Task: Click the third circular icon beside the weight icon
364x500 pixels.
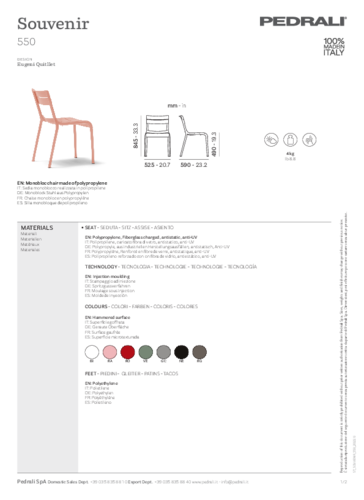Action: pos(309,140)
